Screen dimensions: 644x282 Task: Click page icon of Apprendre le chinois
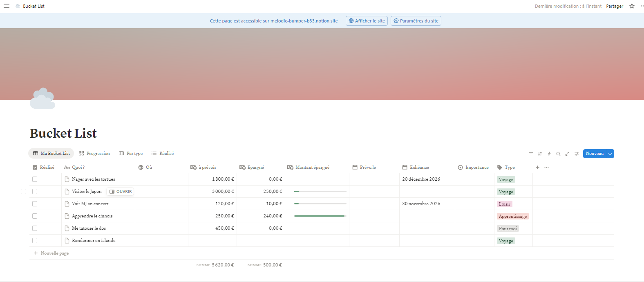coord(67,216)
